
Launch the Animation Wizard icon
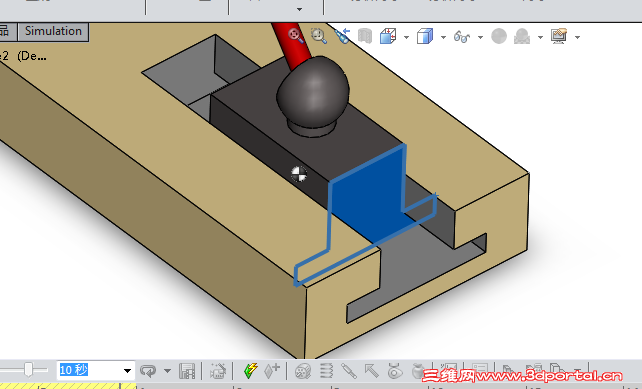click(217, 371)
